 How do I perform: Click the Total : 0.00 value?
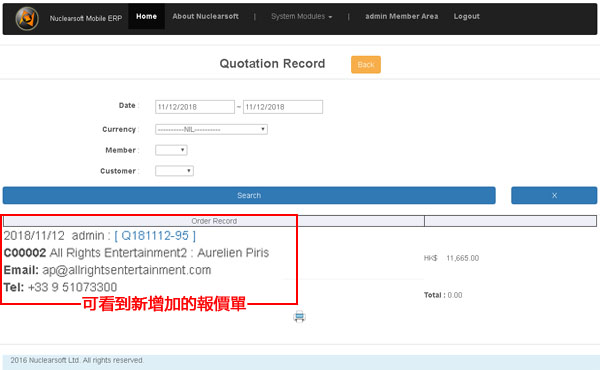click(x=443, y=295)
